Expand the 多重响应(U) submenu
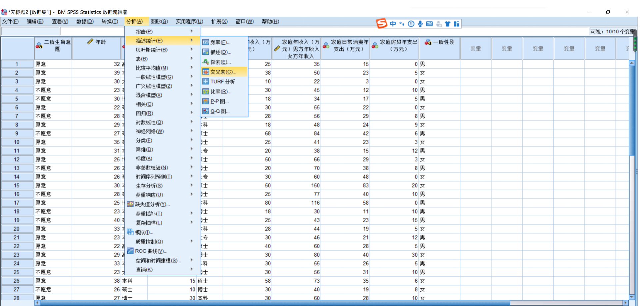 [x=163, y=195]
